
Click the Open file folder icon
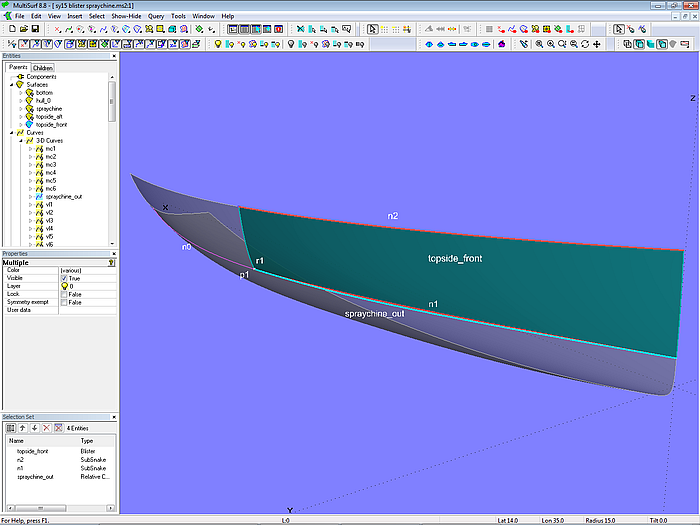pos(23,29)
